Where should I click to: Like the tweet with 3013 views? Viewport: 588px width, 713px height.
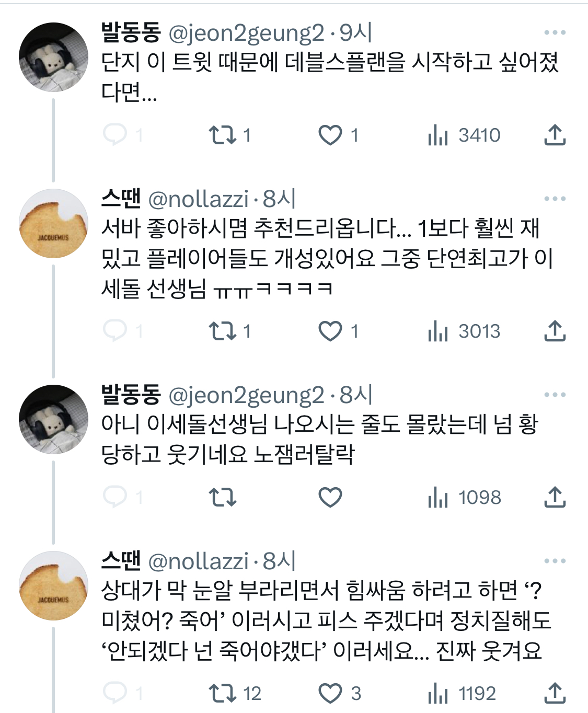tap(330, 331)
